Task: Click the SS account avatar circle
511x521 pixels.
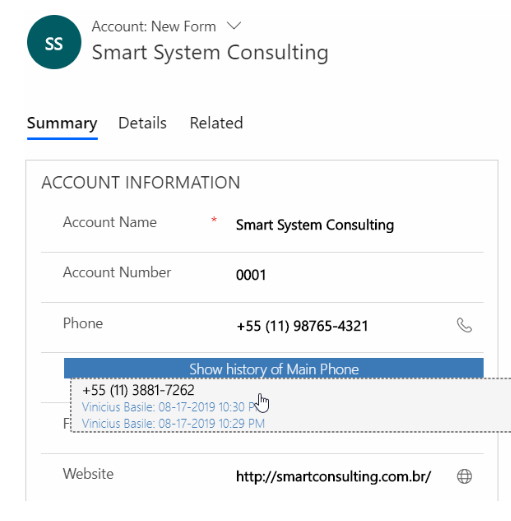Action: coord(54,42)
